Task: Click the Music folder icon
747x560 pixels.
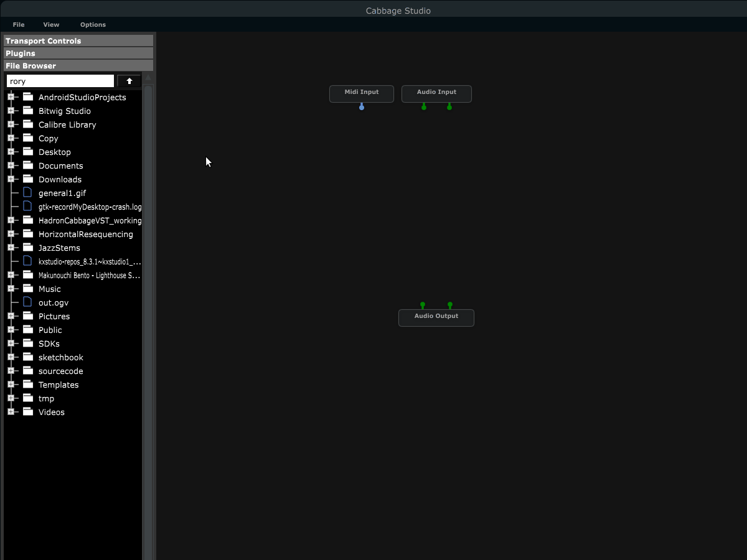Action: (x=28, y=288)
